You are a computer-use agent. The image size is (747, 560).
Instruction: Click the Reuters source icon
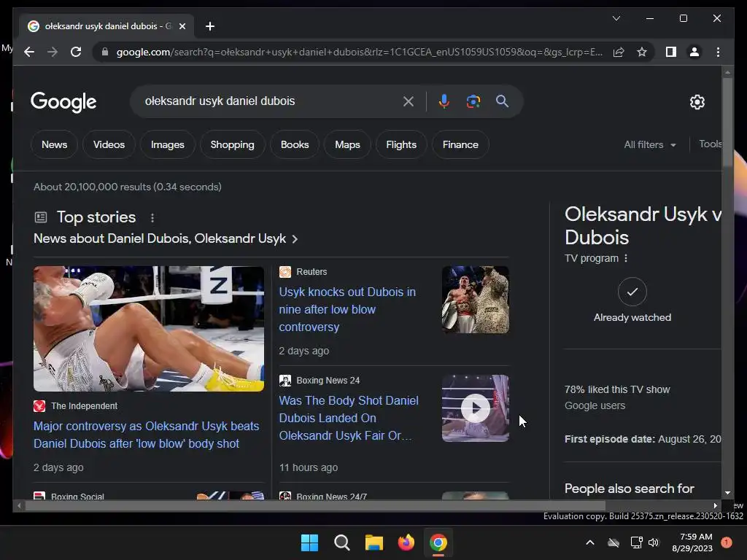pyautogui.click(x=285, y=272)
